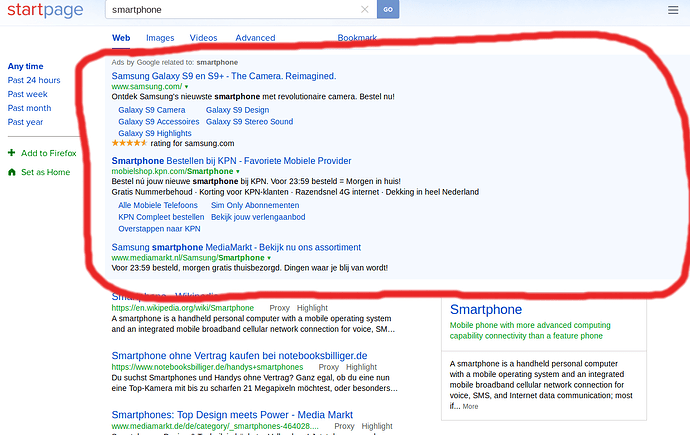
Task: Open the Advanced search tab
Action: [x=255, y=38]
